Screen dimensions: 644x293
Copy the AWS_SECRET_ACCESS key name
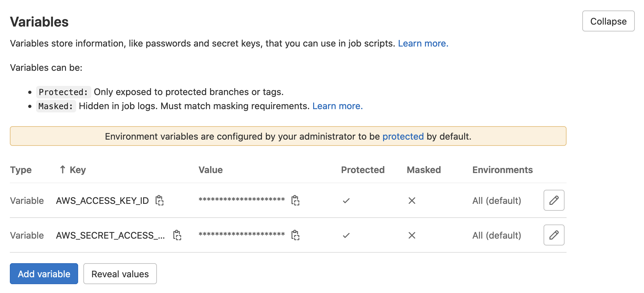(x=177, y=235)
